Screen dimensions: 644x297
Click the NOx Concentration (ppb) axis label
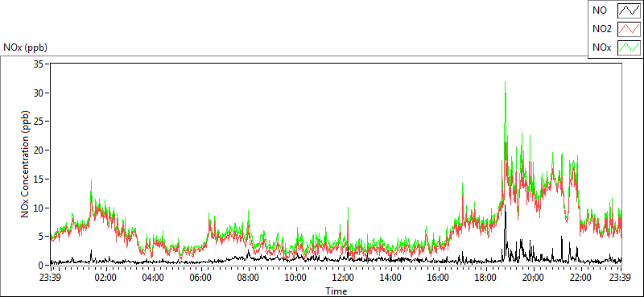pyautogui.click(x=25, y=163)
